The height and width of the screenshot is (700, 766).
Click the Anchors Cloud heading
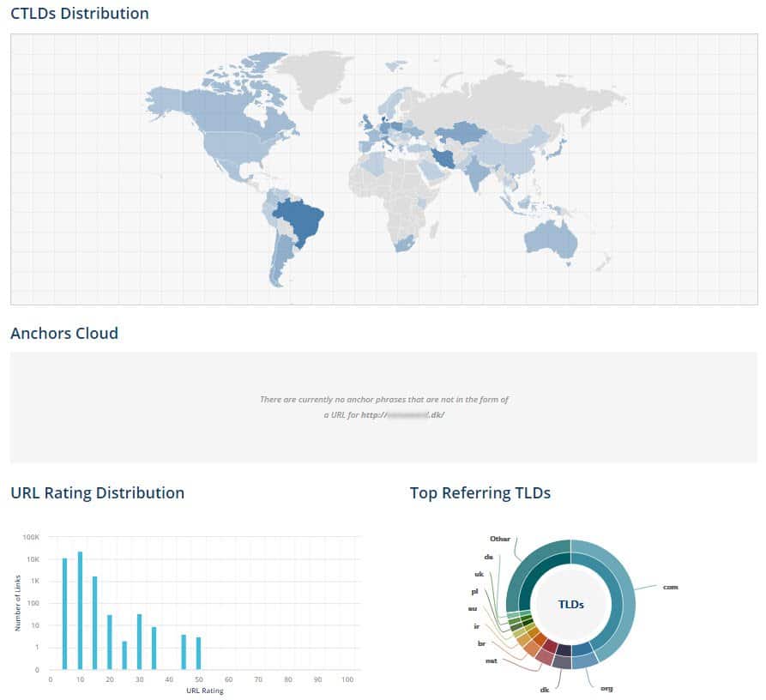(64, 333)
